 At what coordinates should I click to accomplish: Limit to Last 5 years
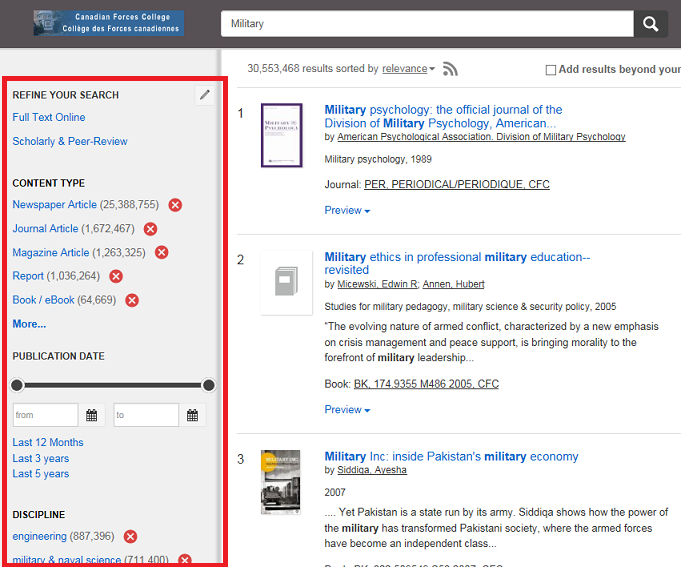click(x=41, y=474)
